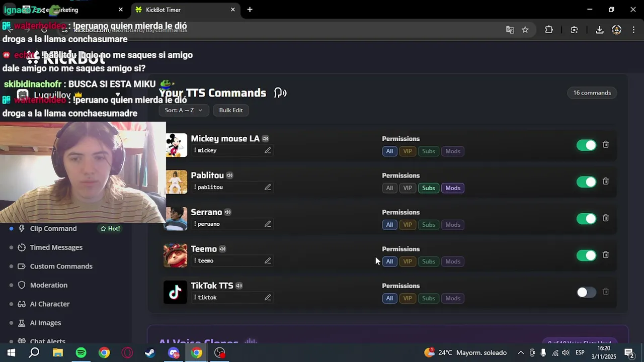The width and height of the screenshot is (644, 362).
Task: Disable the Teemo command toggle
Action: (x=586, y=255)
